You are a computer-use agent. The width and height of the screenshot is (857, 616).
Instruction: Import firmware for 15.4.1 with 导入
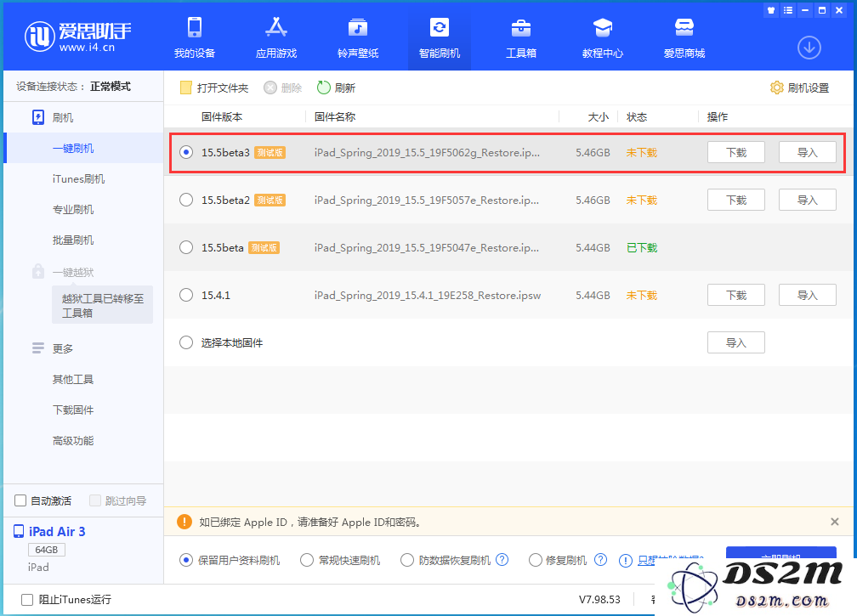coord(808,295)
